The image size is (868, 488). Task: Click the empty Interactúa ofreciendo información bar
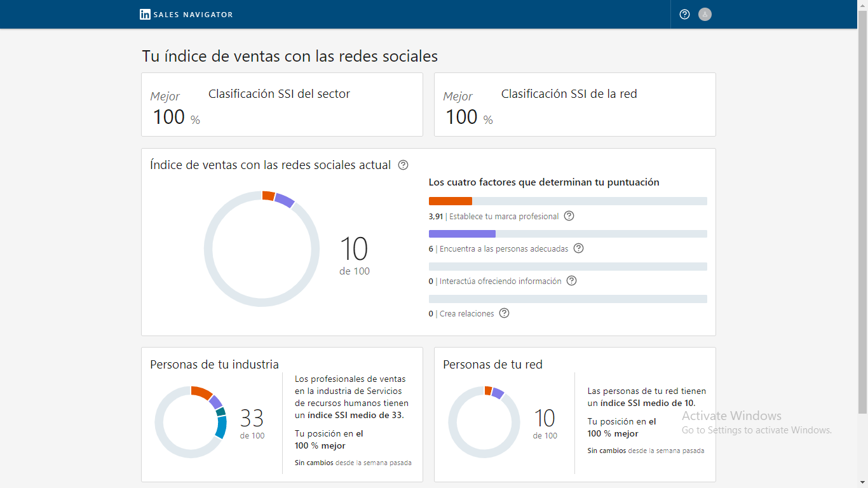tap(568, 266)
